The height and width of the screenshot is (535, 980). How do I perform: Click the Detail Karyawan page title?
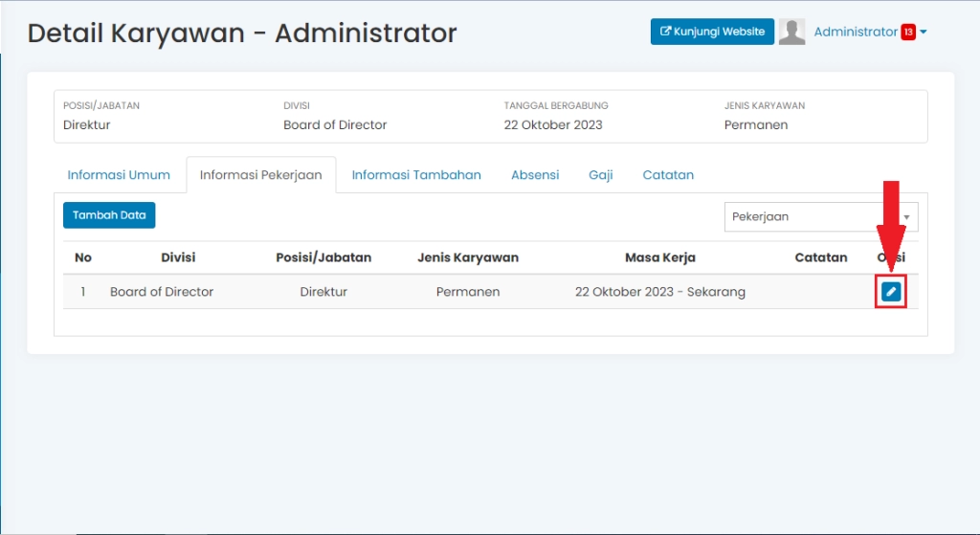[242, 33]
